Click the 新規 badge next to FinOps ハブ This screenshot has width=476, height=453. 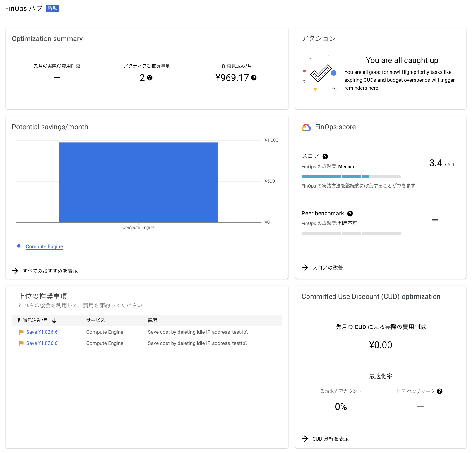[x=52, y=8]
